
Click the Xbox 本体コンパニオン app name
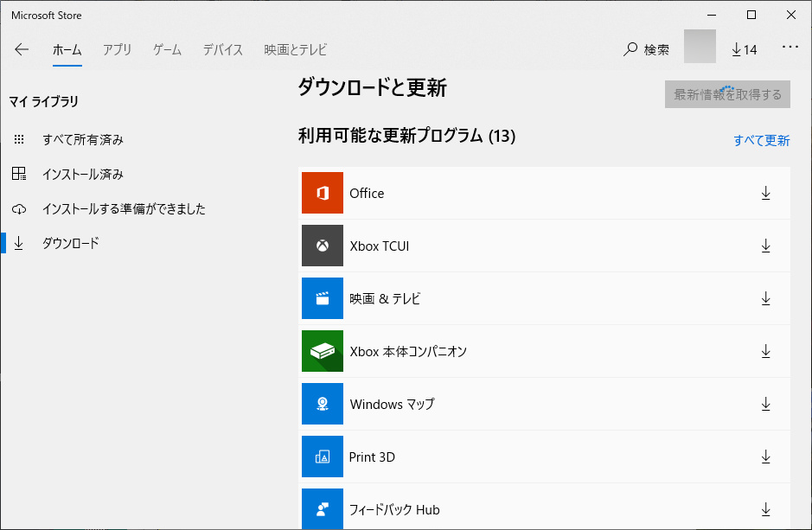click(x=408, y=351)
